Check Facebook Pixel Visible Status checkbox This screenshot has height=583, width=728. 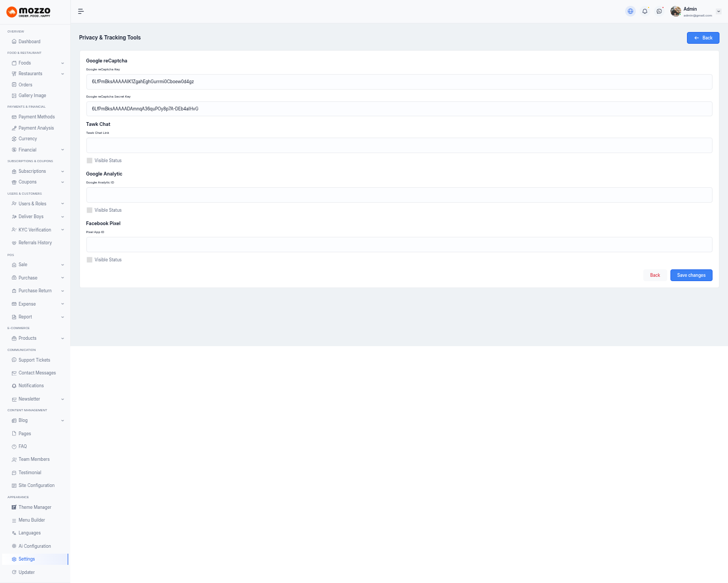(90, 260)
